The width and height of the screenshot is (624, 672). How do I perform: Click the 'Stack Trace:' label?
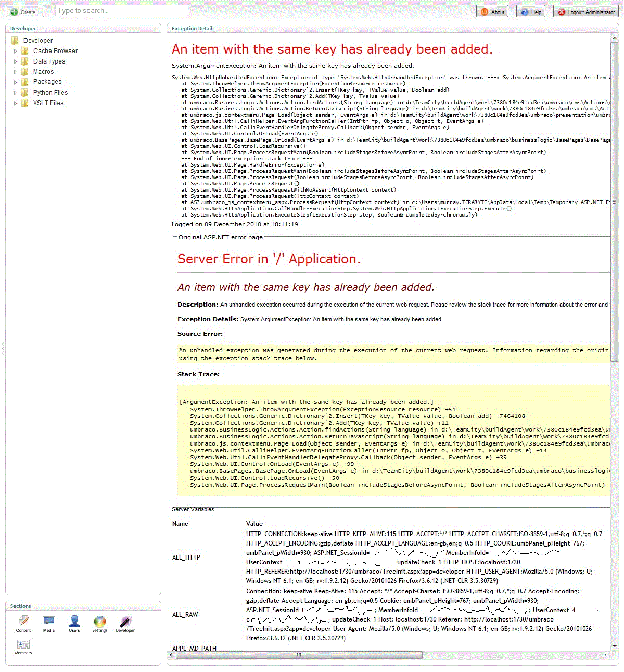[x=198, y=374]
